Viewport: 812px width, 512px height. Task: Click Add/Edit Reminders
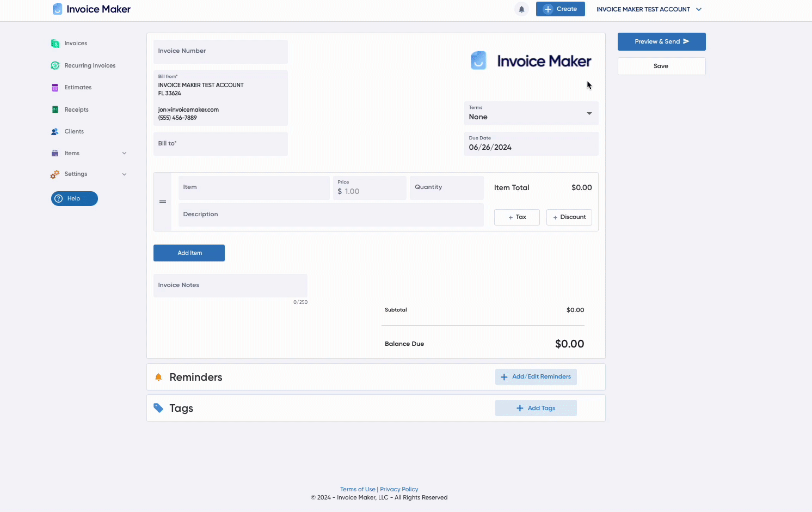pos(536,377)
